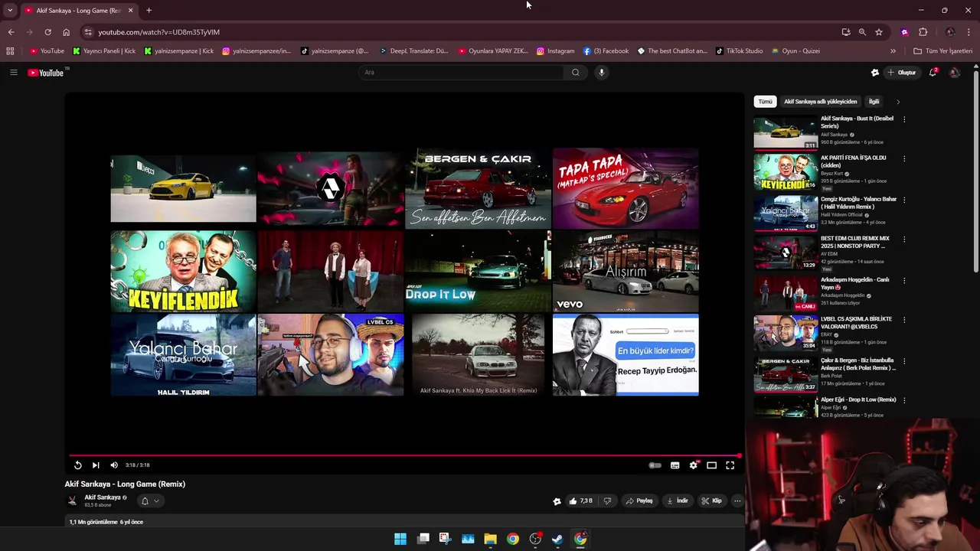Open File Explorer from the taskbar
Viewport: 980px width, 551px height.
point(490,539)
